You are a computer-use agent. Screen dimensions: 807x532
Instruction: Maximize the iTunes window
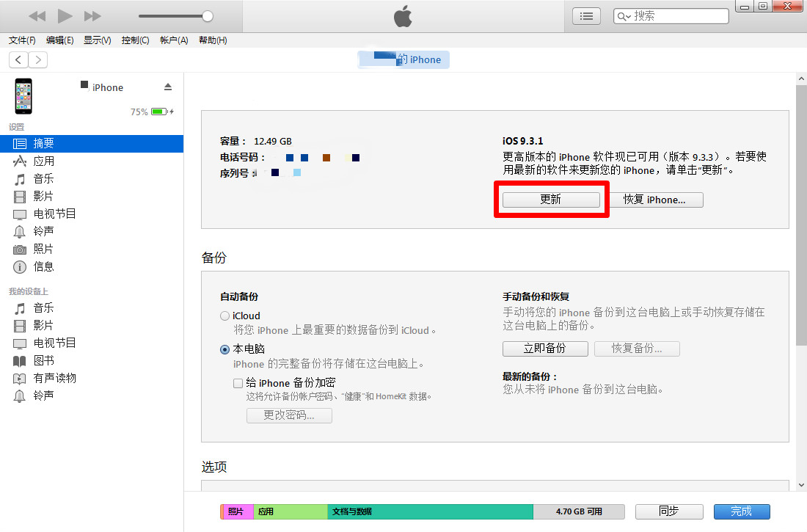(763, 6)
